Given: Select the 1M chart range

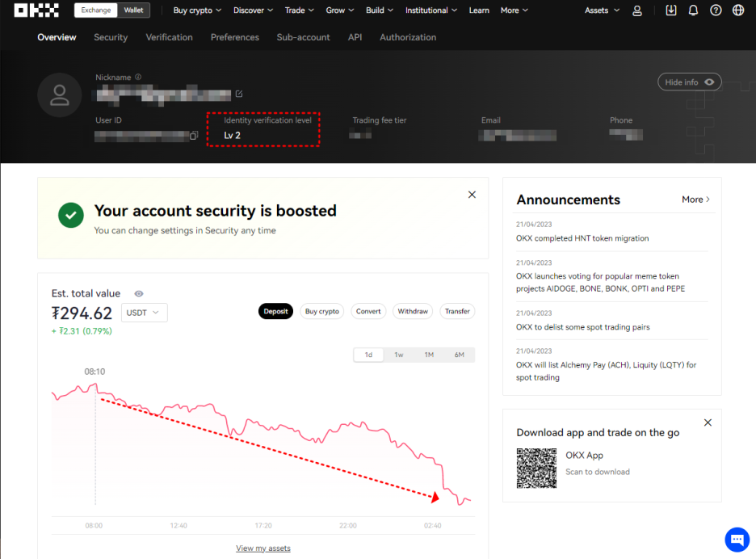Looking at the screenshot, I should pyautogui.click(x=429, y=355).
